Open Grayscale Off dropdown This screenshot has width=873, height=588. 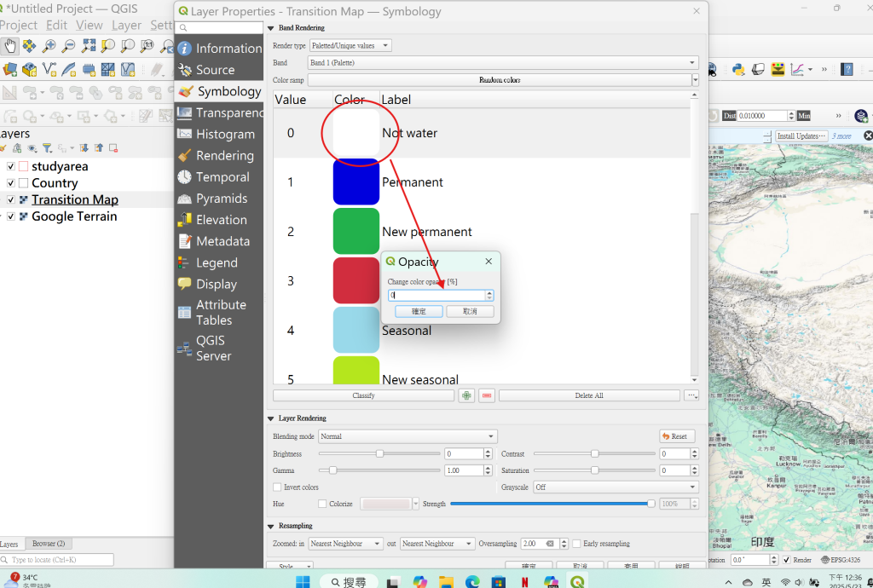click(616, 487)
